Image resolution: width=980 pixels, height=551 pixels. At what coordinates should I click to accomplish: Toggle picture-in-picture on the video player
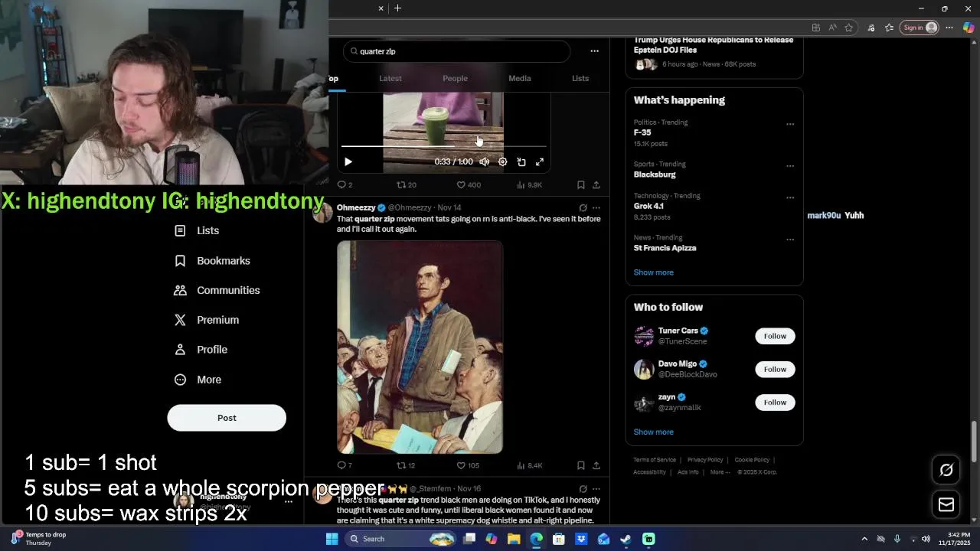click(521, 161)
